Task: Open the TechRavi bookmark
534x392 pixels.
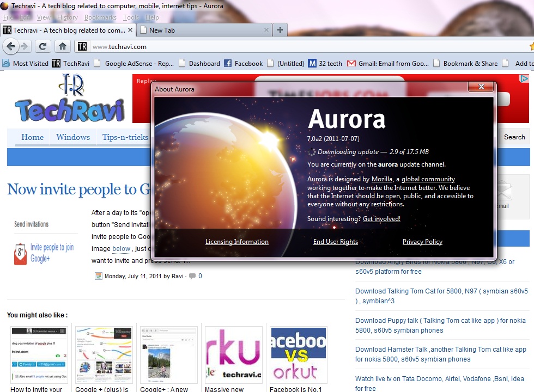Action: coord(71,63)
